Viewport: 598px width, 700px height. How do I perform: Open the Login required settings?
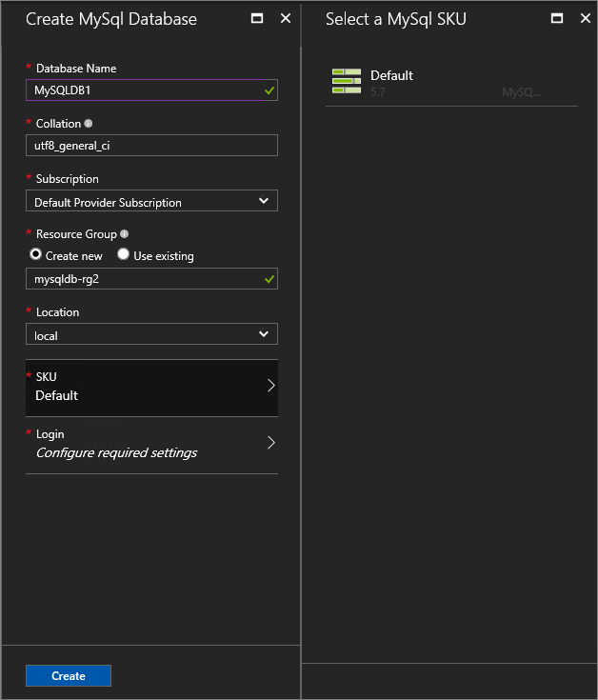coord(151,444)
